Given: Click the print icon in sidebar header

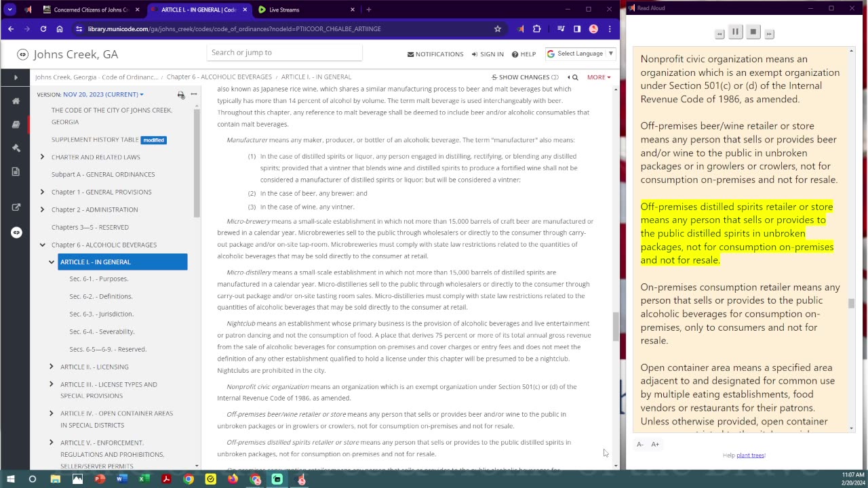Looking at the screenshot, I should click(181, 95).
